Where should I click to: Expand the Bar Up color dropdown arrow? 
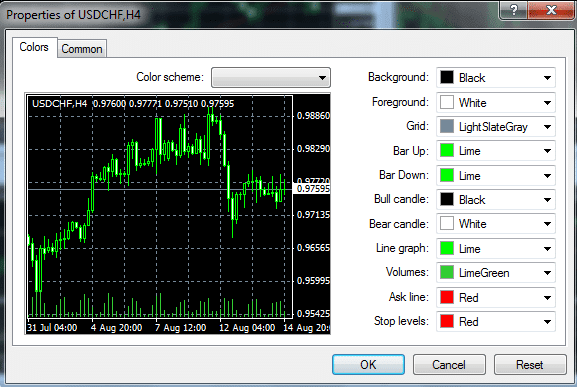(547, 151)
